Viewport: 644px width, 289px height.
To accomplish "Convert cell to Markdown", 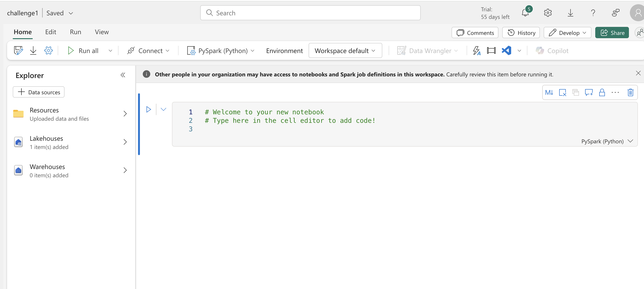I will 549,93.
